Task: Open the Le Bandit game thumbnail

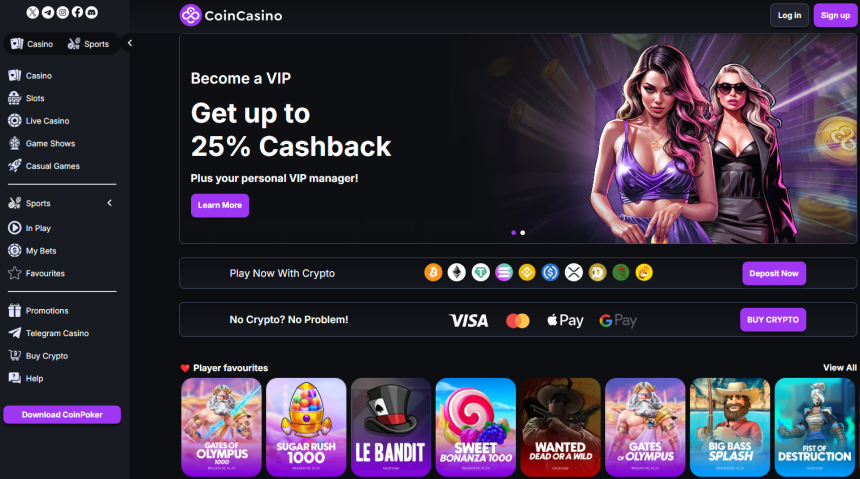Action: (x=391, y=427)
